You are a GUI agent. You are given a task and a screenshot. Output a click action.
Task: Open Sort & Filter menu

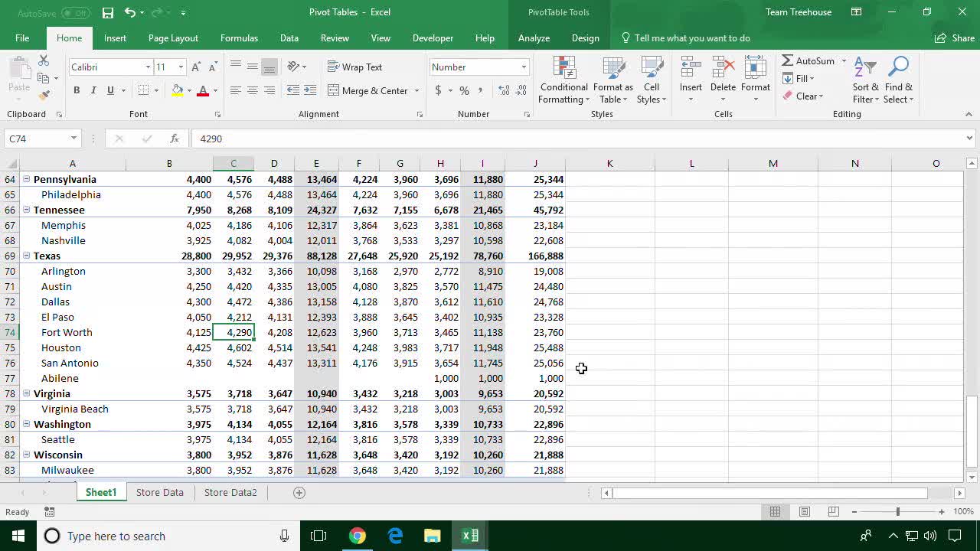coord(865,80)
